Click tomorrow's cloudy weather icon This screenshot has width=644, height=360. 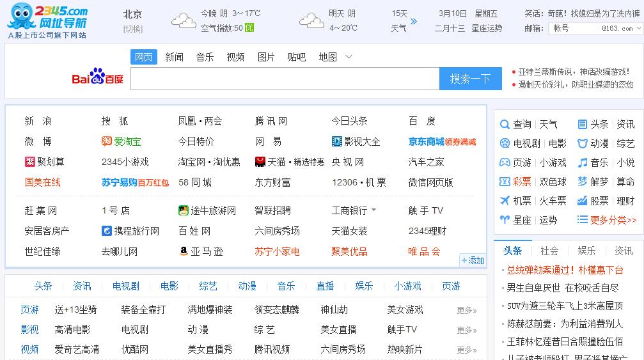[x=311, y=20]
